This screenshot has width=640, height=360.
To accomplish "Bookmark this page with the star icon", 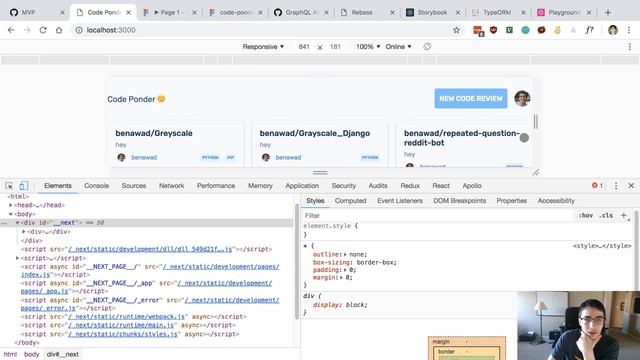I will [x=456, y=30].
